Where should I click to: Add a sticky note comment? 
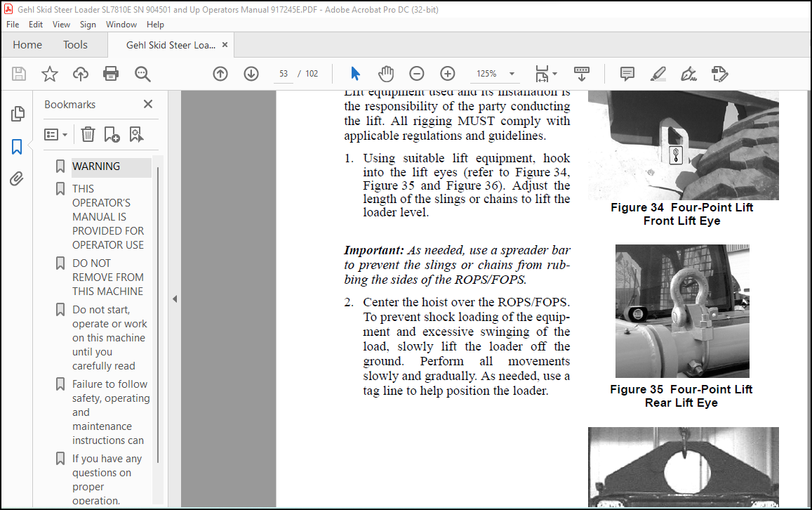[x=627, y=74]
